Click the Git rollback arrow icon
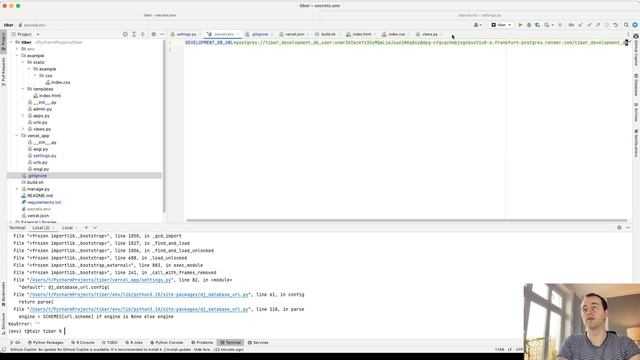The height and width of the screenshot is (360, 640). [616, 25]
